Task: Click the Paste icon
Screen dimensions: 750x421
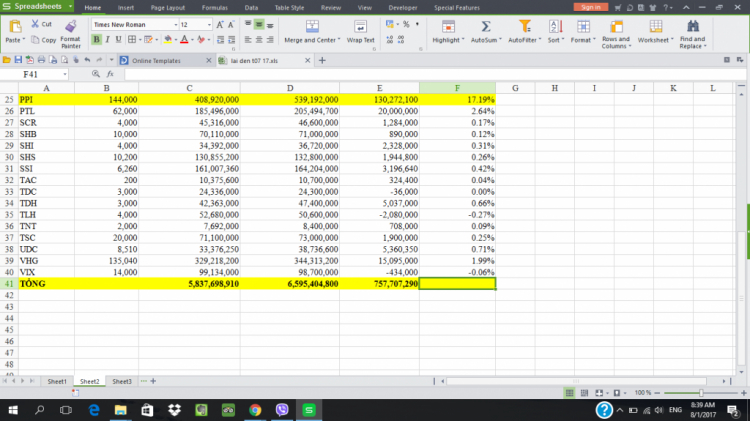Action: coord(15,27)
